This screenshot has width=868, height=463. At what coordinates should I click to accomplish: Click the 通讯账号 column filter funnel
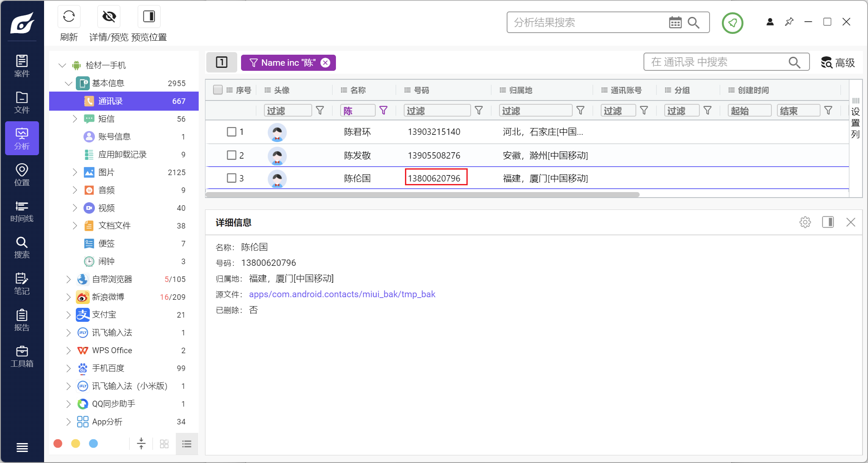(x=644, y=111)
